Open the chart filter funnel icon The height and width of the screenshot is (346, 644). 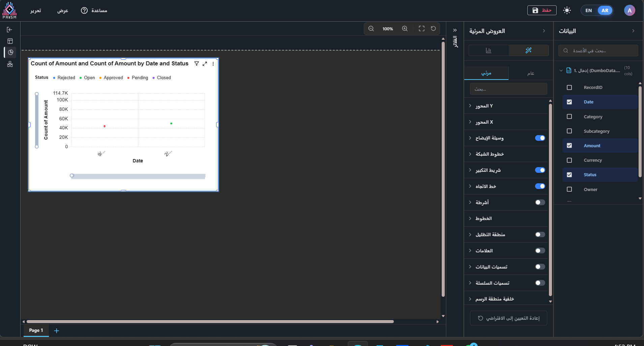pyautogui.click(x=197, y=64)
